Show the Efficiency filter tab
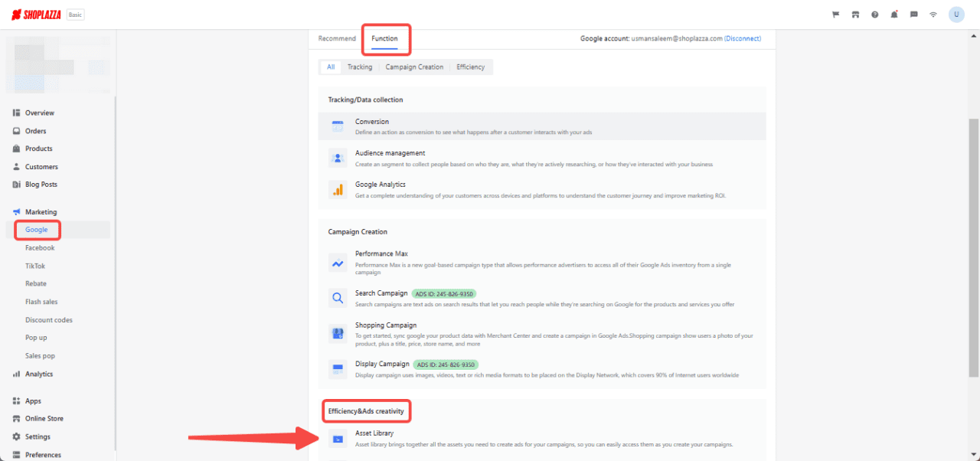Image resolution: width=980 pixels, height=461 pixels. tap(471, 67)
